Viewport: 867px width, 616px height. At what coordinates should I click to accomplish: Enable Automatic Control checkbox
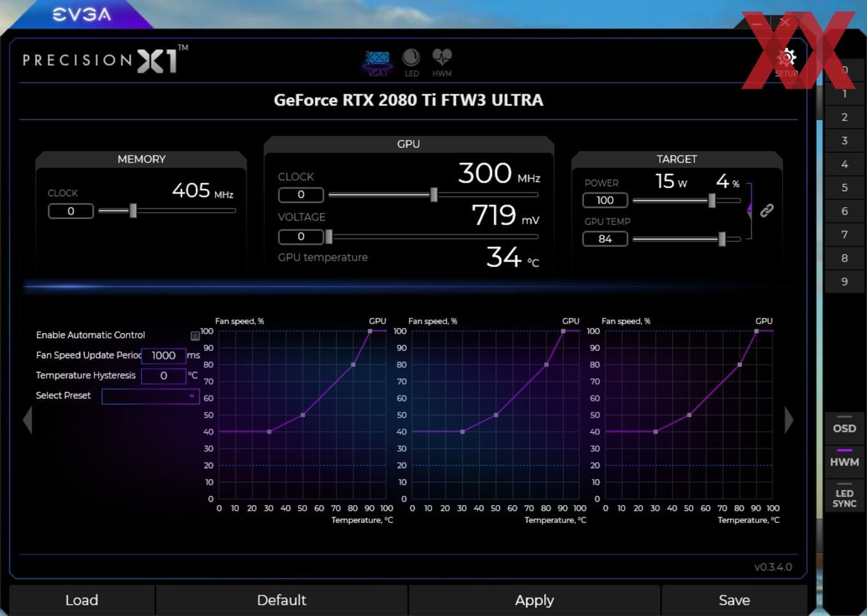[195, 336]
